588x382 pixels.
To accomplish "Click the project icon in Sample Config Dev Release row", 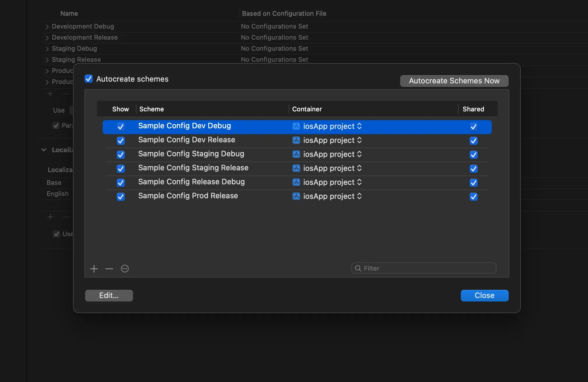I will click(296, 140).
